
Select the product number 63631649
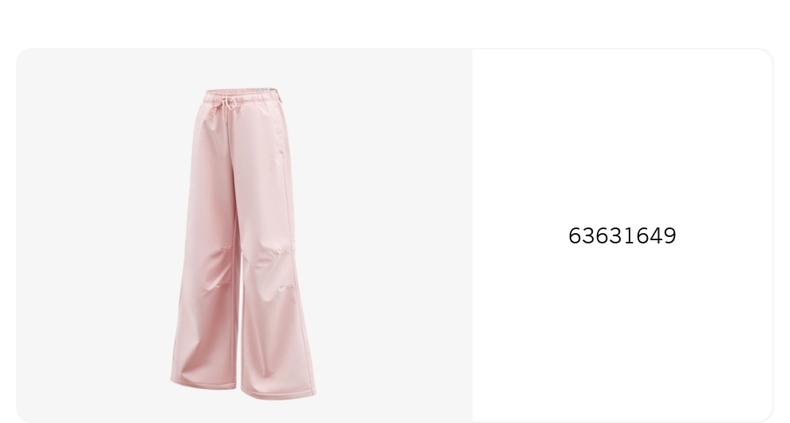click(x=622, y=236)
